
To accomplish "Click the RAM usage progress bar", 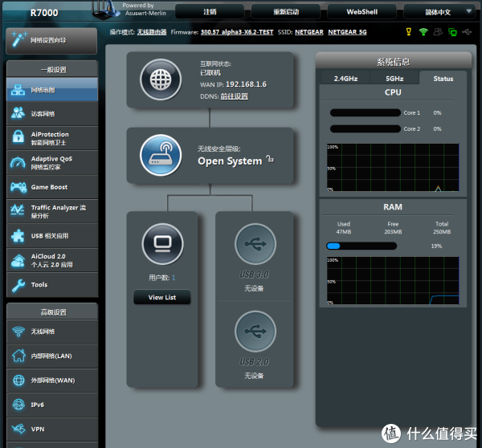I will coord(361,246).
